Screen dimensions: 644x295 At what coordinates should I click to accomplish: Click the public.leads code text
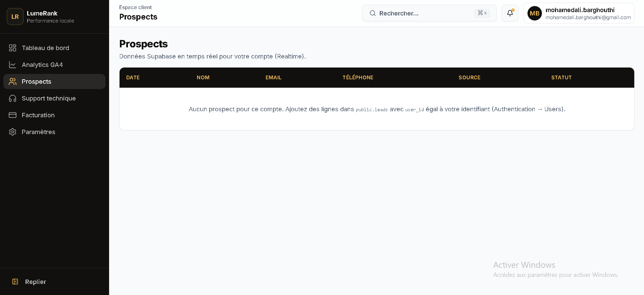tap(372, 110)
